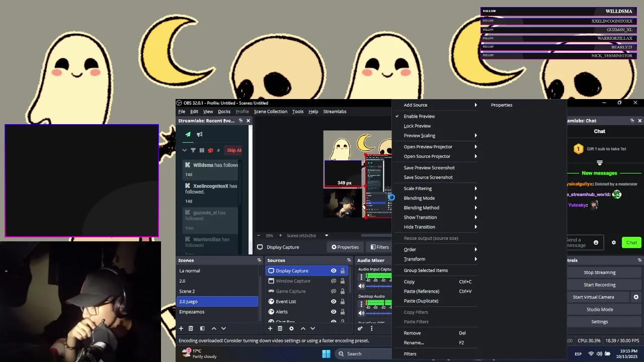Viewport: 644px width, 362px height.
Task: Click Start Recording button
Action: coord(600,285)
